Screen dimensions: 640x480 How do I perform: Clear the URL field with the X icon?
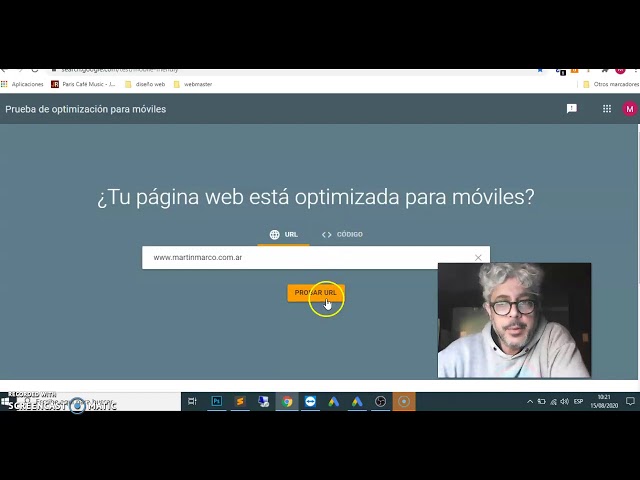[x=478, y=258]
